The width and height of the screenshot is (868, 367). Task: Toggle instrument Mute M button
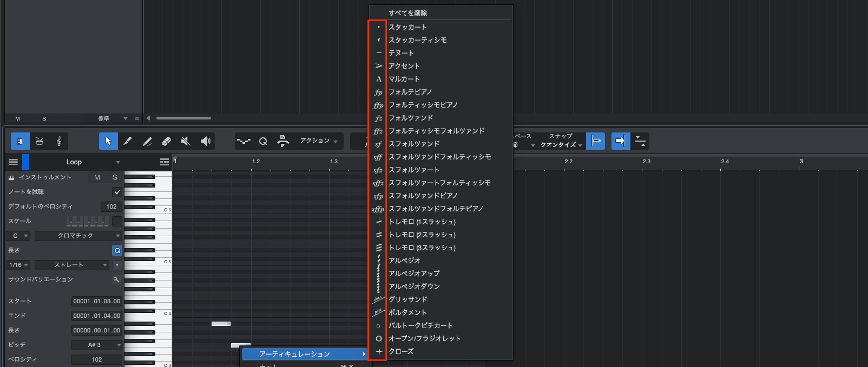tap(97, 177)
